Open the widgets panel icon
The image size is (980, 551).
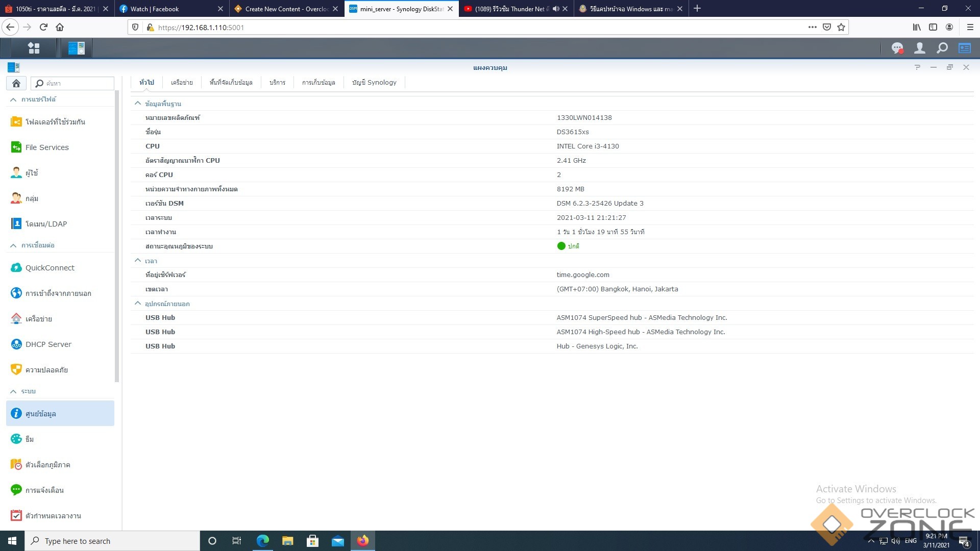964,48
